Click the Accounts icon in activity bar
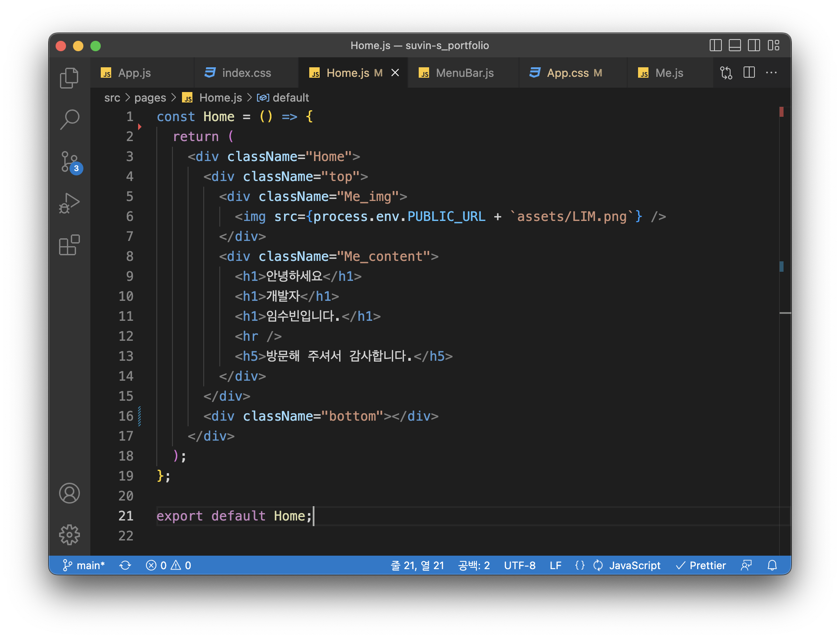Image resolution: width=840 pixels, height=639 pixels. coord(69,494)
